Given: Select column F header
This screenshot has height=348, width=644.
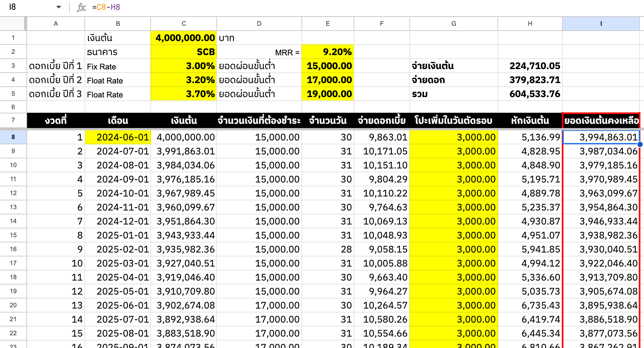Looking at the screenshot, I should [382, 23].
